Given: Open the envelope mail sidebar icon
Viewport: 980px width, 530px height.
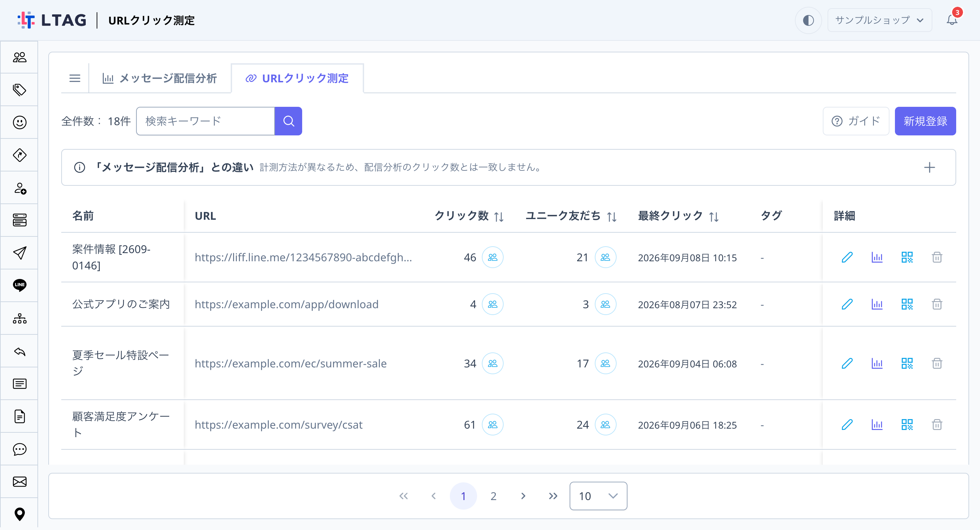Looking at the screenshot, I should (19, 482).
